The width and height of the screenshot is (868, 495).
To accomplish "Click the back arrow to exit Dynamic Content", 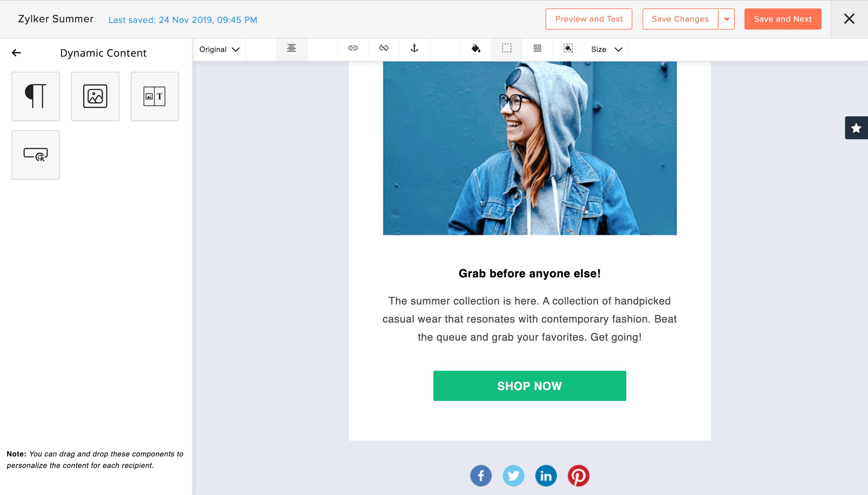I will [16, 53].
